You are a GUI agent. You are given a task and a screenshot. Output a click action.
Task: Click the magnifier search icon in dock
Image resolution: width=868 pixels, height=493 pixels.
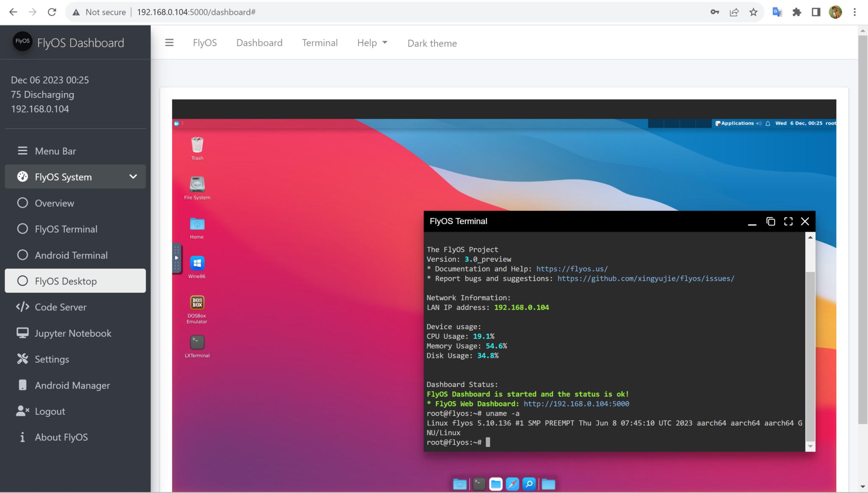[529, 484]
